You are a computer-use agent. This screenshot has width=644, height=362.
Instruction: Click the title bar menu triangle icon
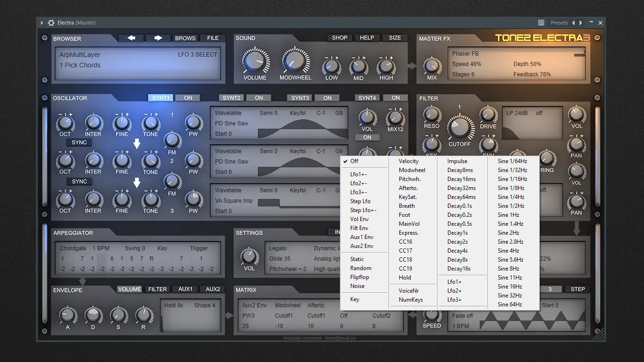click(42, 23)
